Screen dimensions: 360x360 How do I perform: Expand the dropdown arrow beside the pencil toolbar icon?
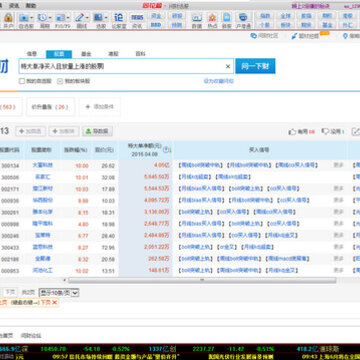pos(88,18)
